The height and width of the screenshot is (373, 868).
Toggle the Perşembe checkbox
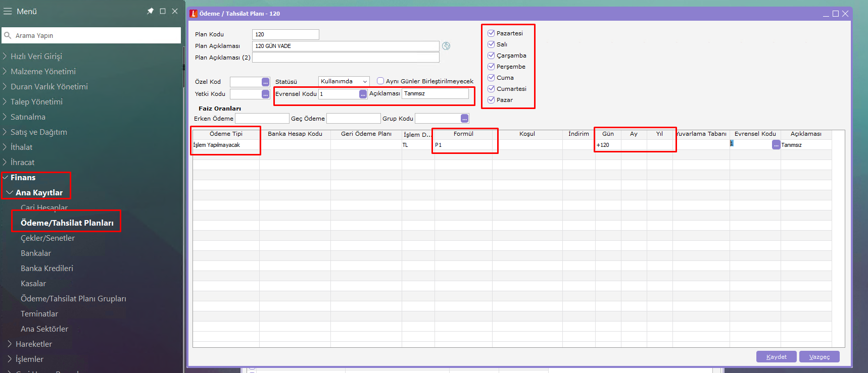click(x=491, y=67)
